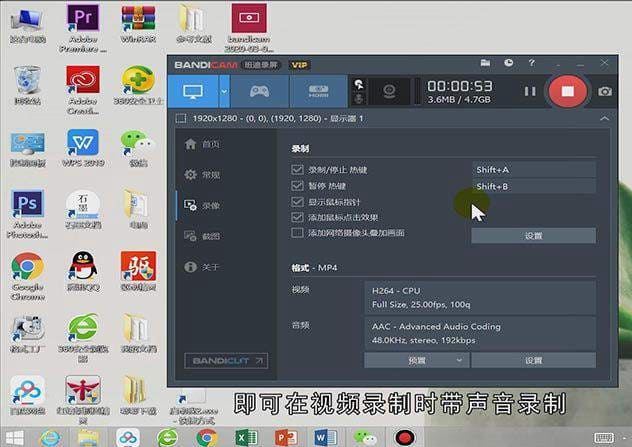Open the touch keyboard tray icon
The width and height of the screenshot is (632, 447).
(x=604, y=437)
